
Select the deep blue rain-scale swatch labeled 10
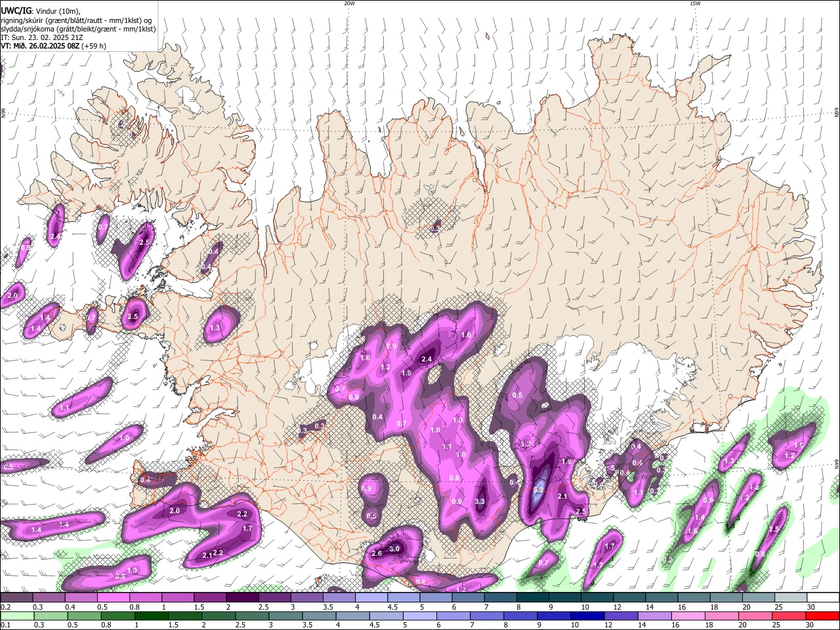point(587,616)
